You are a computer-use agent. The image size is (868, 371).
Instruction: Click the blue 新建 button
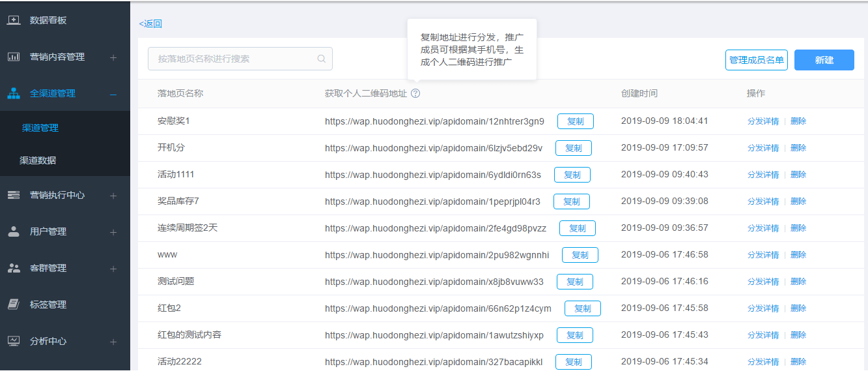click(824, 60)
